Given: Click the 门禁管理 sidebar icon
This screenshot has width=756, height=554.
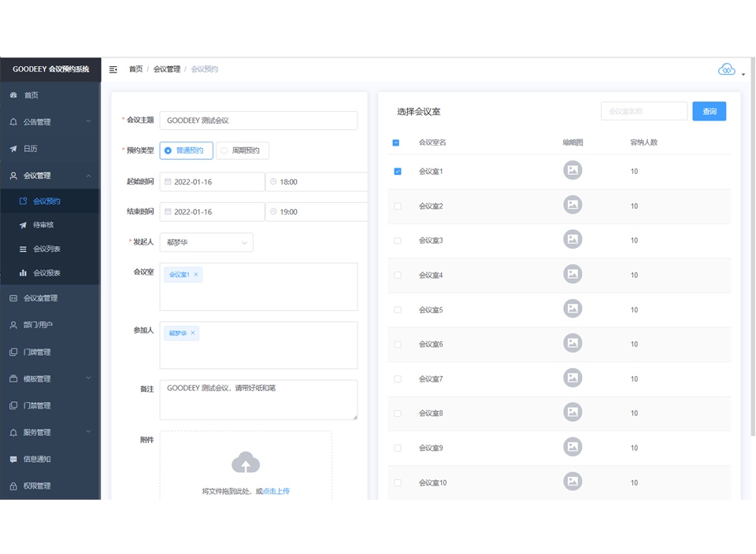Looking at the screenshot, I should coord(13,405).
